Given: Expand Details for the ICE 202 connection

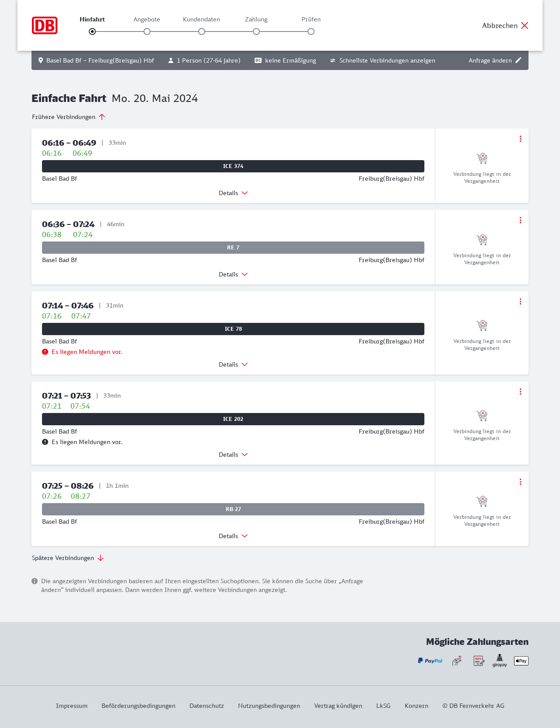Looking at the screenshot, I should (x=233, y=455).
